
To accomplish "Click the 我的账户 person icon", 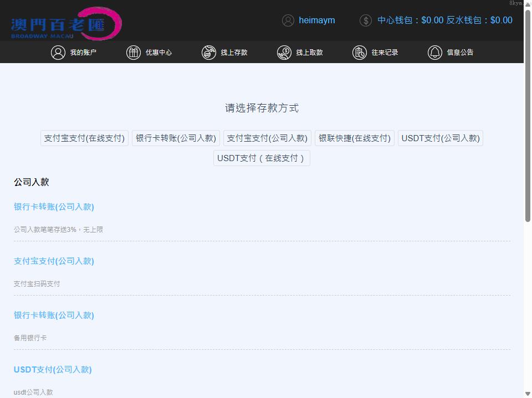I will (x=58, y=53).
